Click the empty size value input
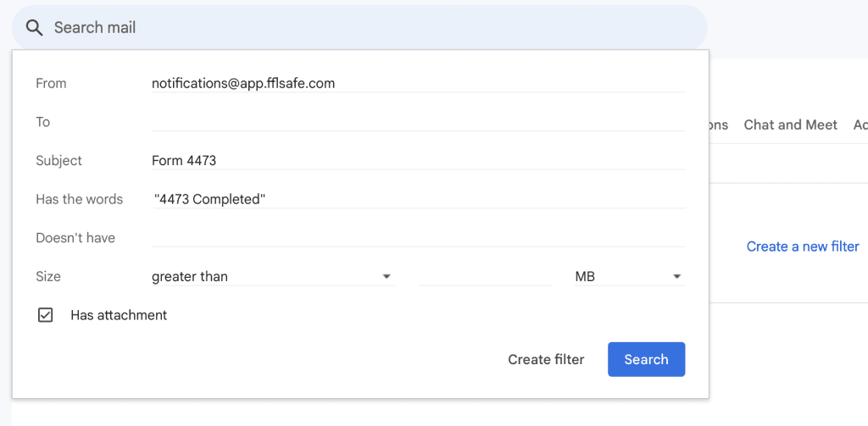 click(x=484, y=276)
